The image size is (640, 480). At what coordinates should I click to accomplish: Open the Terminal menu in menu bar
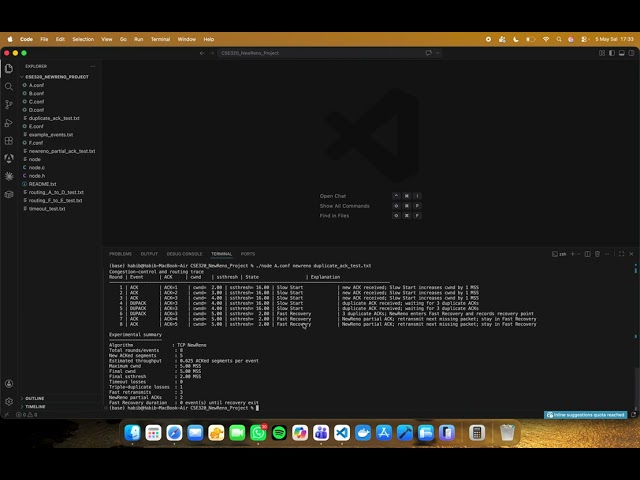tap(160, 39)
